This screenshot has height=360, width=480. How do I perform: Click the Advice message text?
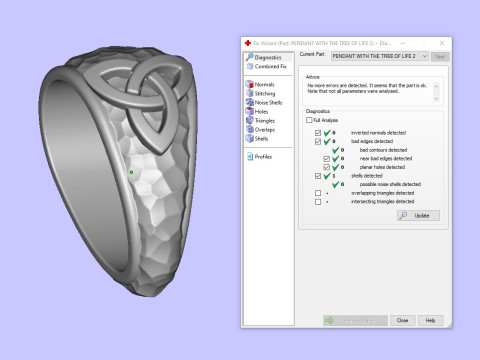point(367,88)
